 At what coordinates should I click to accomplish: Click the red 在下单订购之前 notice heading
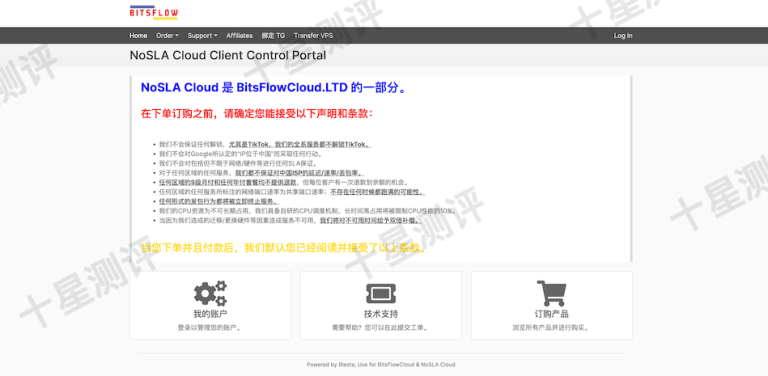(x=257, y=114)
